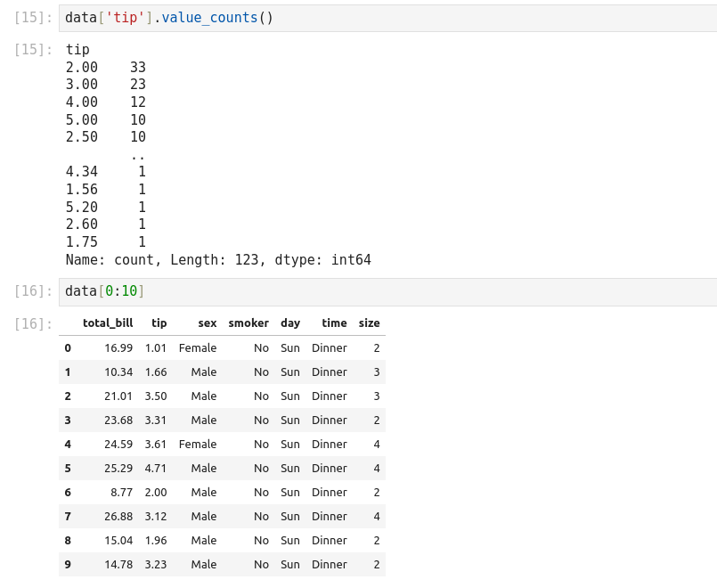
Task: Click the total_bill column header
Action: (x=108, y=323)
